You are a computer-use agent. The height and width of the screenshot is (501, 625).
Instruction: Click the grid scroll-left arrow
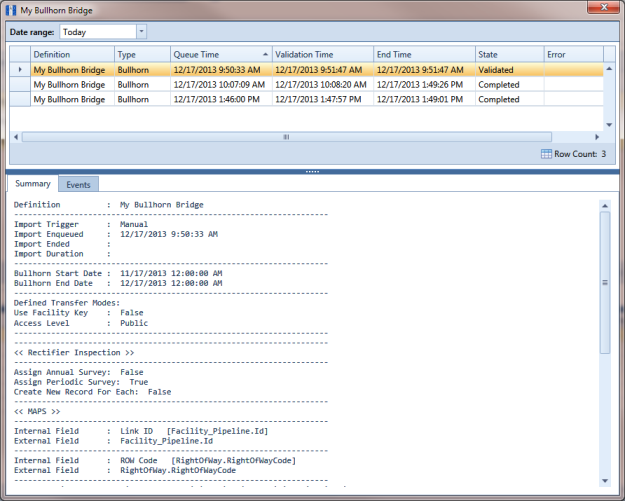(16, 137)
